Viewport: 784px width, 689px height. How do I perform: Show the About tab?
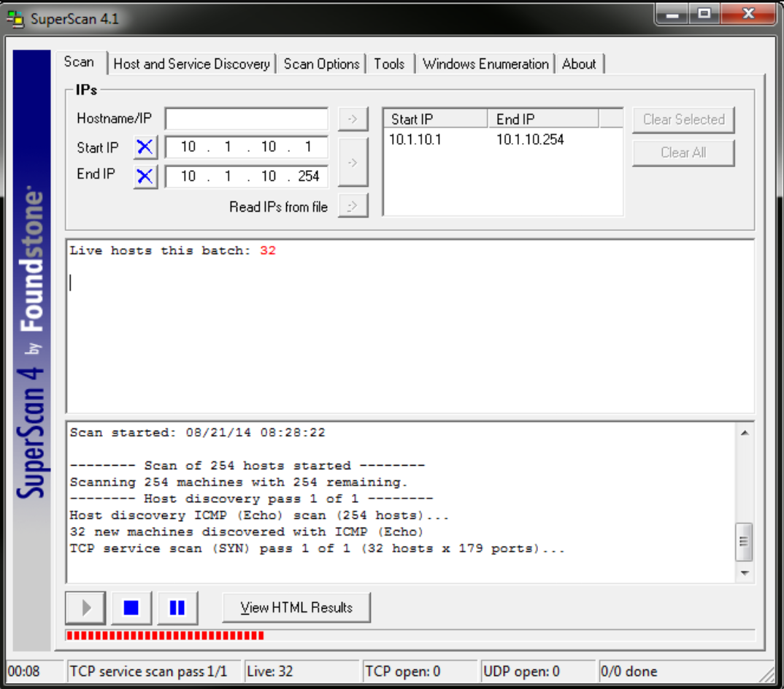pyautogui.click(x=579, y=64)
